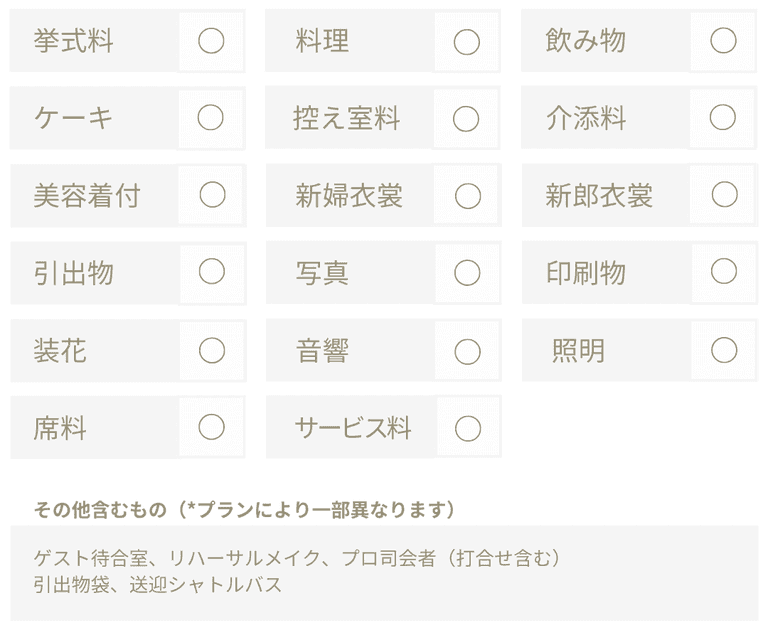Select the 料理 radio button
The width and height of the screenshot is (768, 640).
coord(467,42)
